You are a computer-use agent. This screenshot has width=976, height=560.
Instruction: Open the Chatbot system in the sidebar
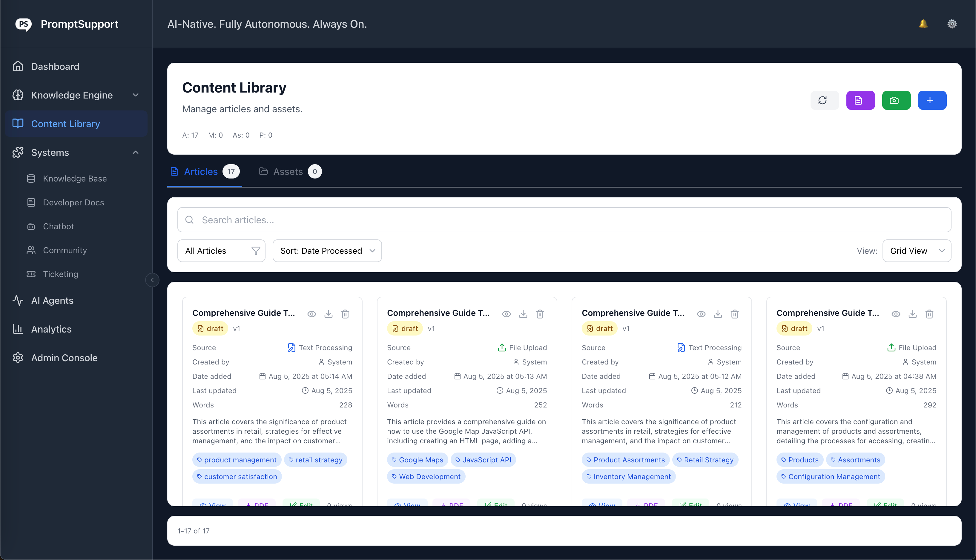coord(58,226)
